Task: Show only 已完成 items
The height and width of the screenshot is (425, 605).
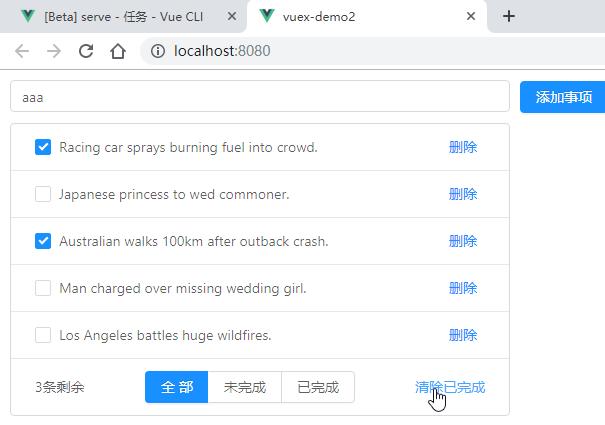Action: point(318,387)
